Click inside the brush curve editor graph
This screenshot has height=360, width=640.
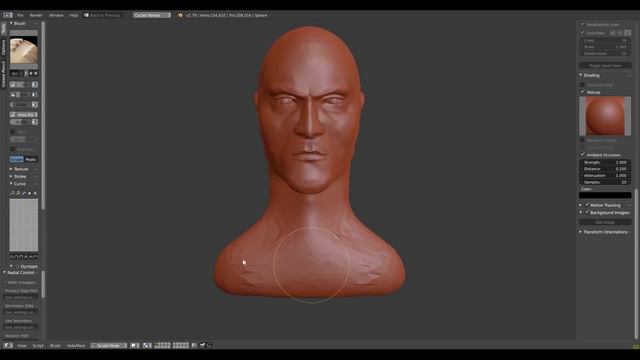24,224
